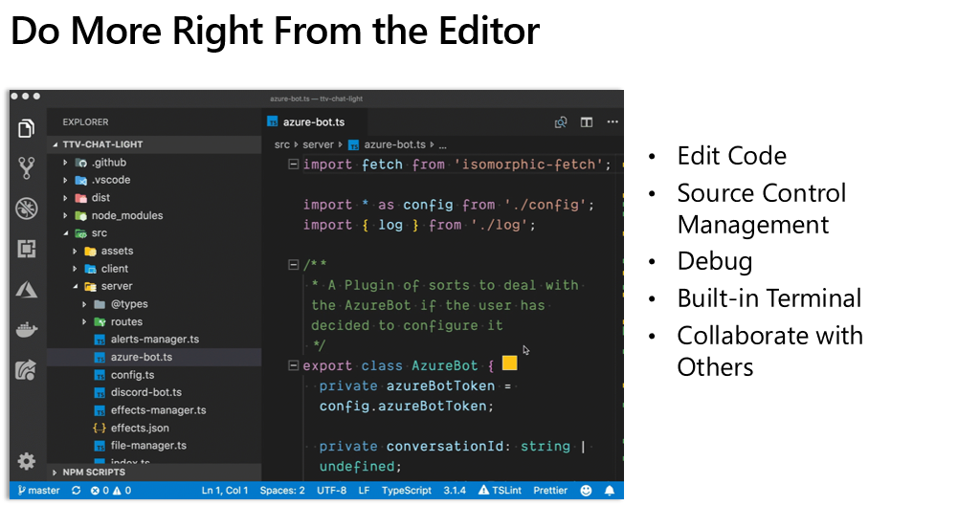Click Prettier in the status bar
This screenshot has width=980, height=506.
click(x=550, y=491)
